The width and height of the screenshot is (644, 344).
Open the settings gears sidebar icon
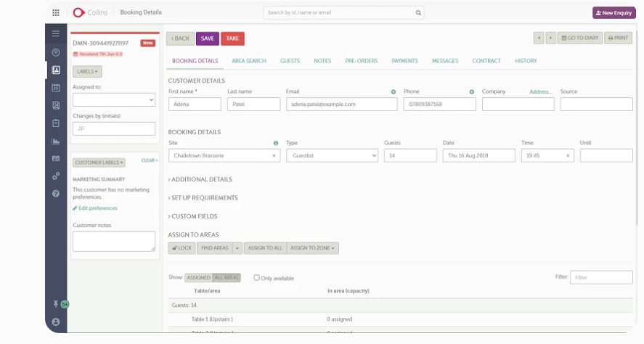(x=56, y=176)
